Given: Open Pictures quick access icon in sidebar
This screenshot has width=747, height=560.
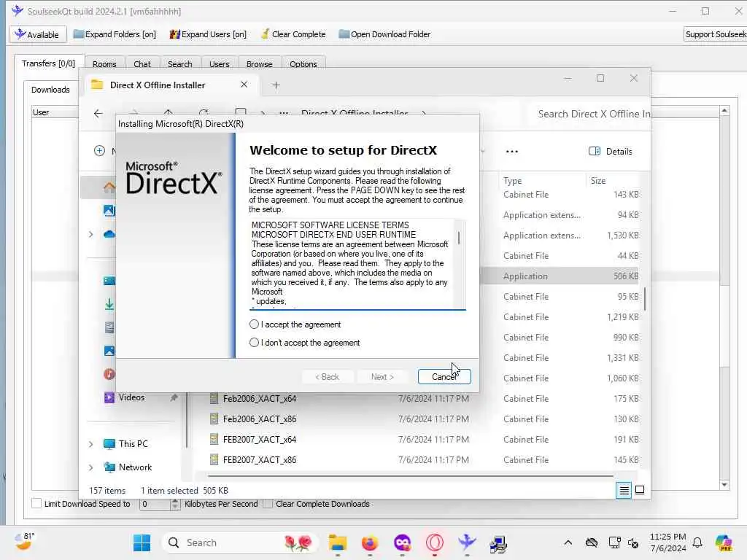Looking at the screenshot, I should [109, 351].
